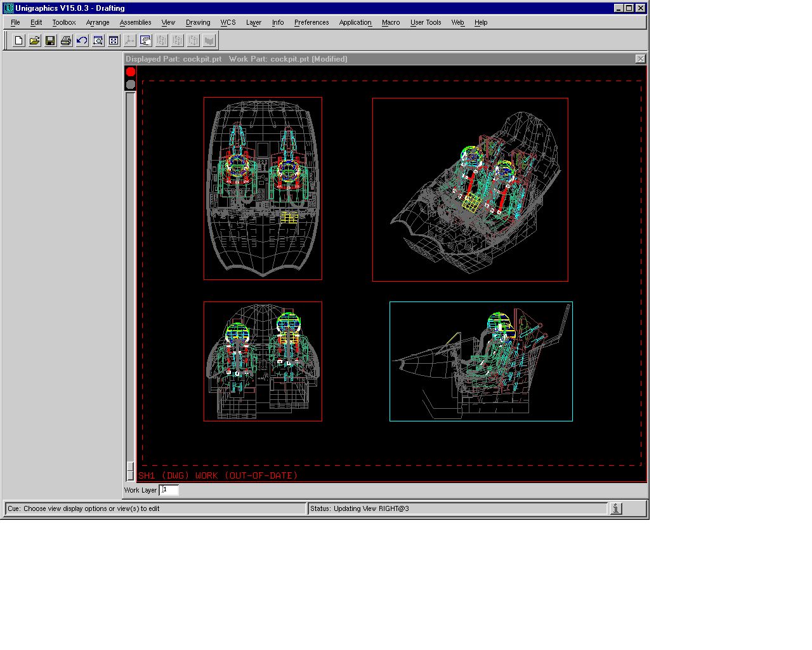Expand the Application menu

(355, 22)
